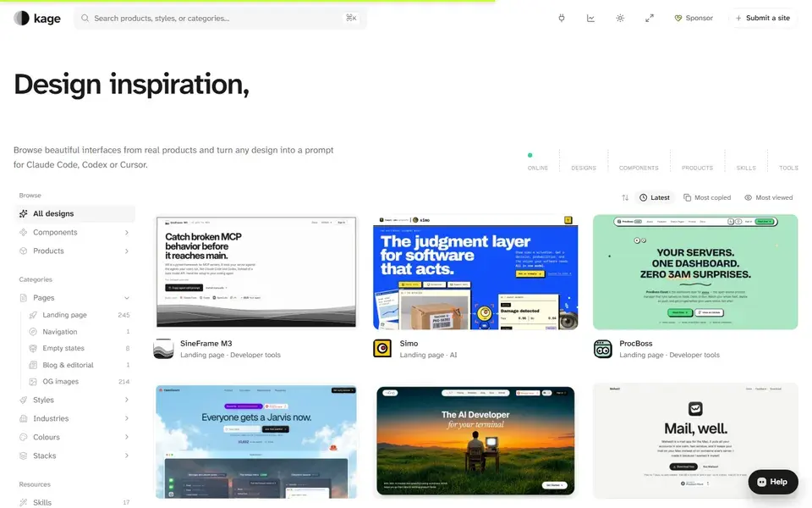Click the Simo yellow logo icon
Viewport: 812px width, 508px height.
click(x=382, y=349)
